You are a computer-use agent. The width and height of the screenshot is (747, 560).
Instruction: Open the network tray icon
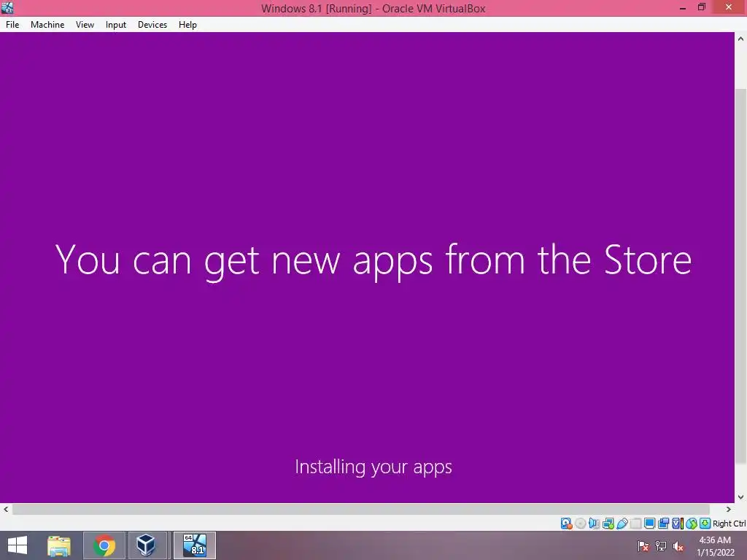660,546
